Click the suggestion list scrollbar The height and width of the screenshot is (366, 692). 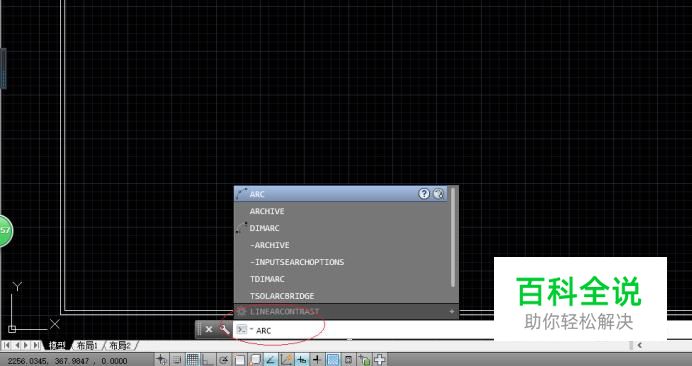click(x=453, y=237)
